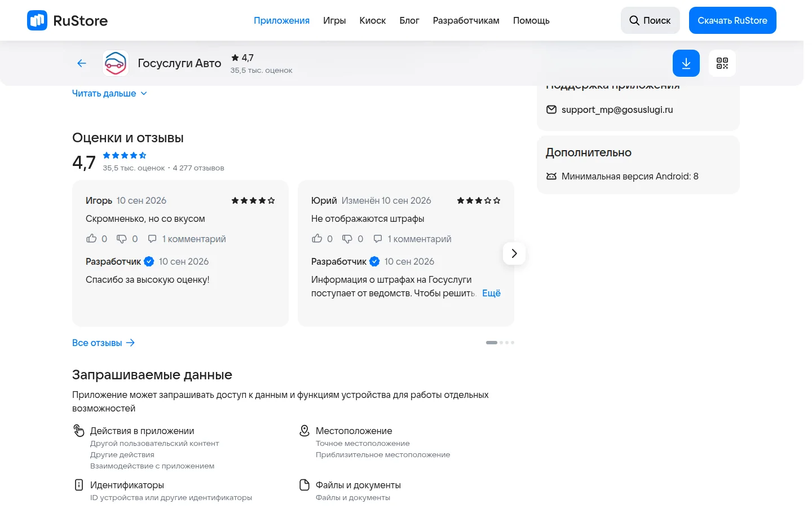The height and width of the screenshot is (508, 812).
Task: Click the 4 277 отзывов count
Action: (x=198, y=168)
